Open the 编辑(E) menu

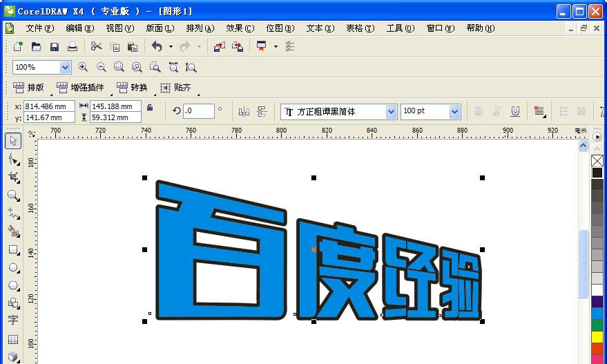click(x=79, y=28)
